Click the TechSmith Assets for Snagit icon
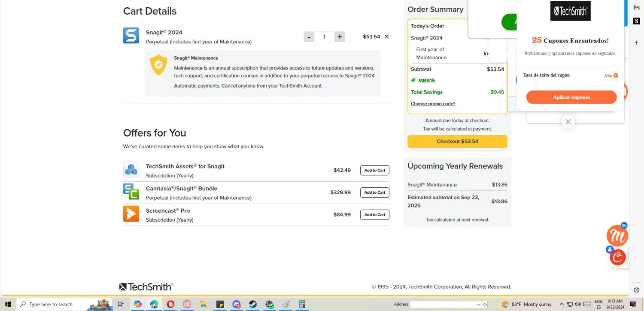This screenshot has width=644, height=311. 131,170
